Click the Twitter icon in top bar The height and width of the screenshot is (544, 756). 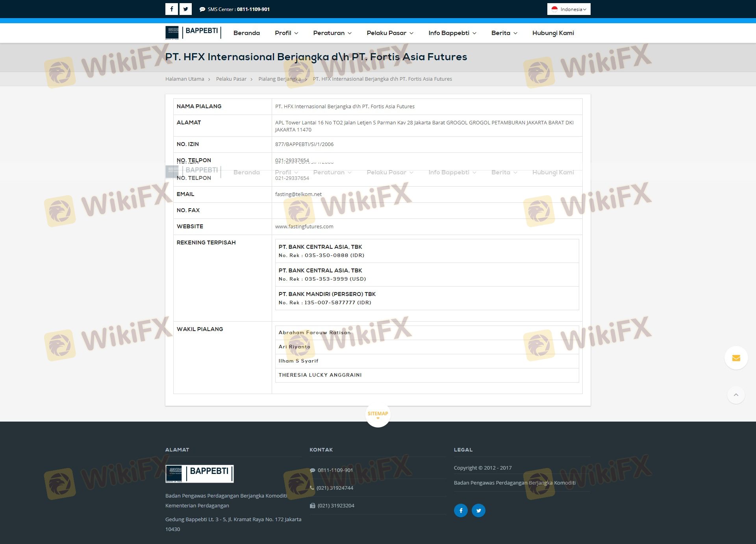point(185,9)
